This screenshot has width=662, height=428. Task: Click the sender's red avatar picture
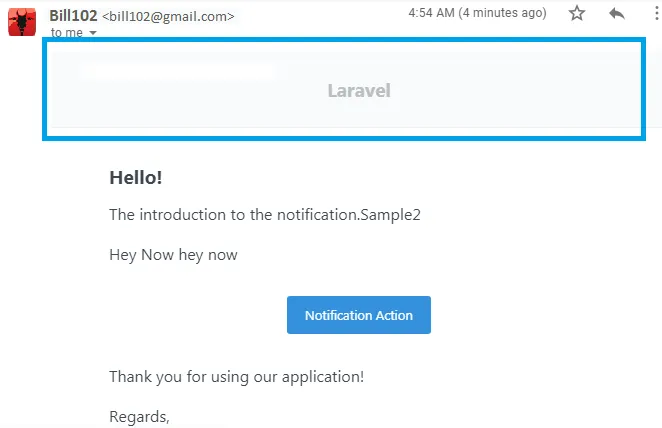click(23, 20)
